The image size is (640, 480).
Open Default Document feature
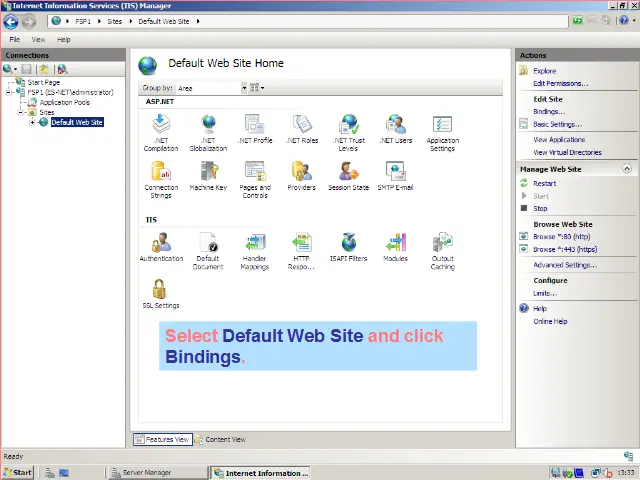[208, 251]
